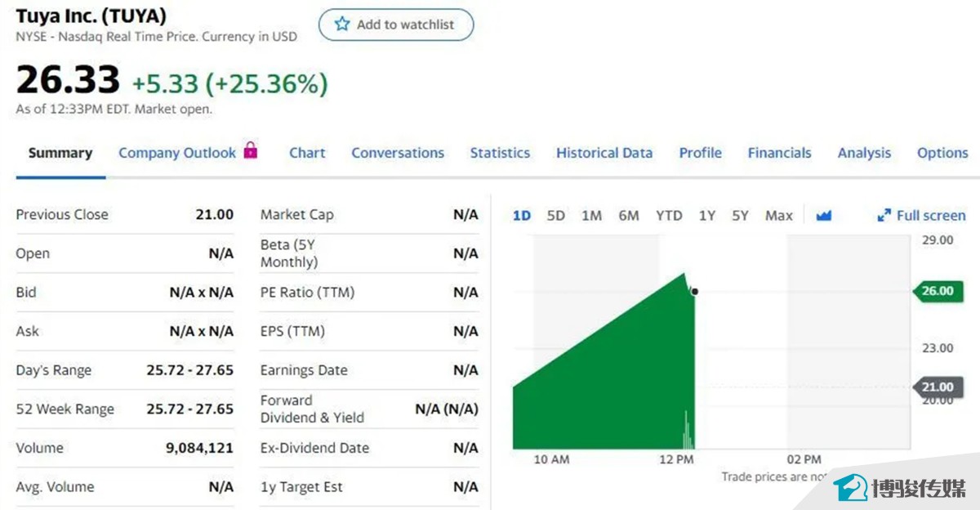The image size is (980, 510).
Task: Click the Open row label
Action: 33,254
